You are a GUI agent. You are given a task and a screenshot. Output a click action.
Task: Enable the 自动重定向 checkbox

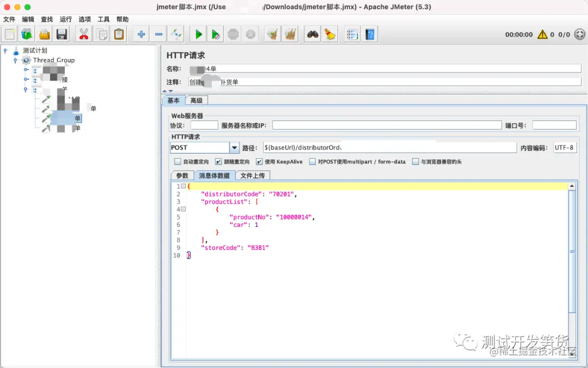tap(177, 161)
